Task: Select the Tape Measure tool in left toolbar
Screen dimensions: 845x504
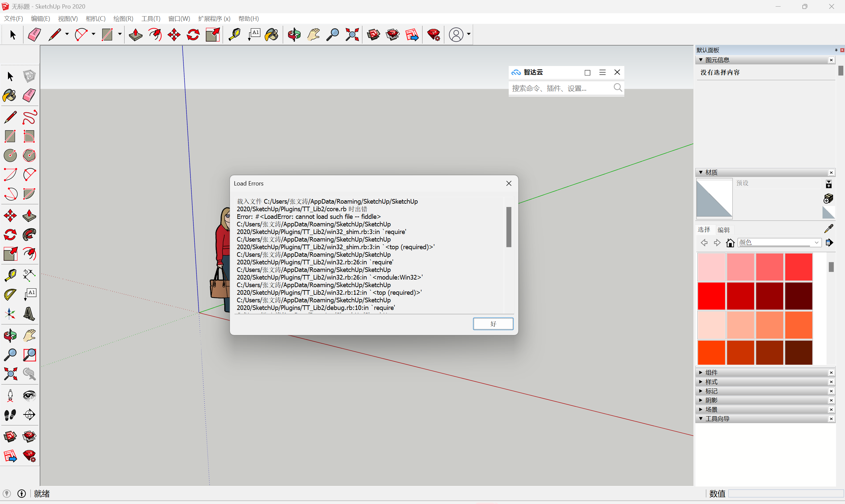Action: 10,275
